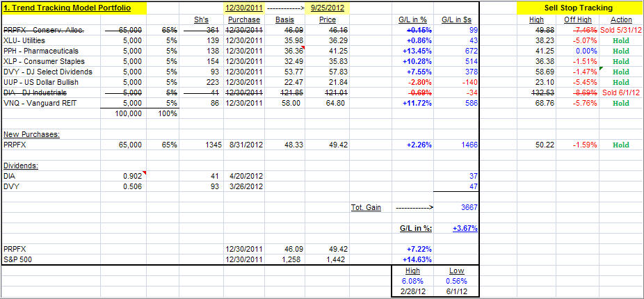Click the 'Action' column header
The width and height of the screenshot is (644, 299).
pos(621,19)
